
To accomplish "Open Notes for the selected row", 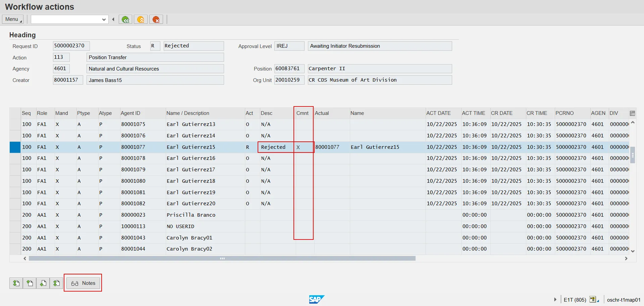I will (83, 283).
